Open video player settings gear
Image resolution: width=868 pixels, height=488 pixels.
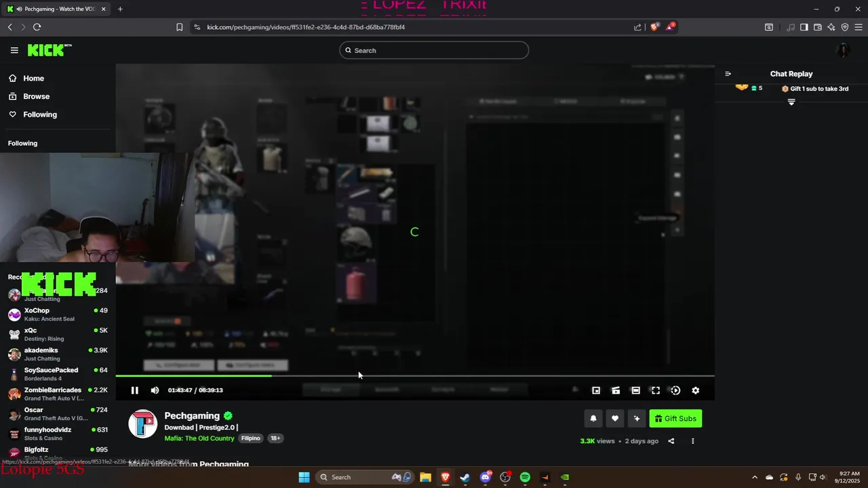(x=695, y=390)
